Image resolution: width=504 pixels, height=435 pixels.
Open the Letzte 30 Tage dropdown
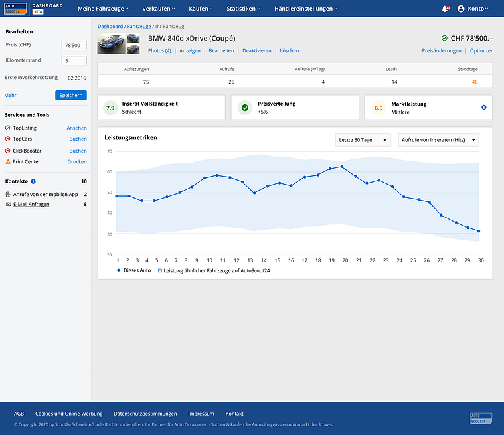click(x=363, y=140)
